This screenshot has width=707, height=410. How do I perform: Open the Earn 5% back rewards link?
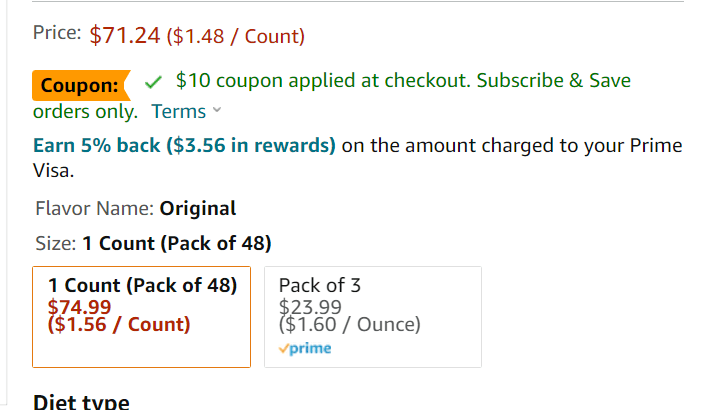point(184,145)
